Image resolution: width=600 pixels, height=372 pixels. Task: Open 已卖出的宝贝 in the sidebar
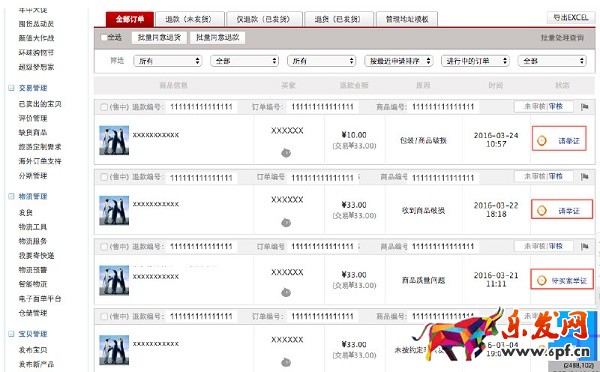tap(40, 104)
